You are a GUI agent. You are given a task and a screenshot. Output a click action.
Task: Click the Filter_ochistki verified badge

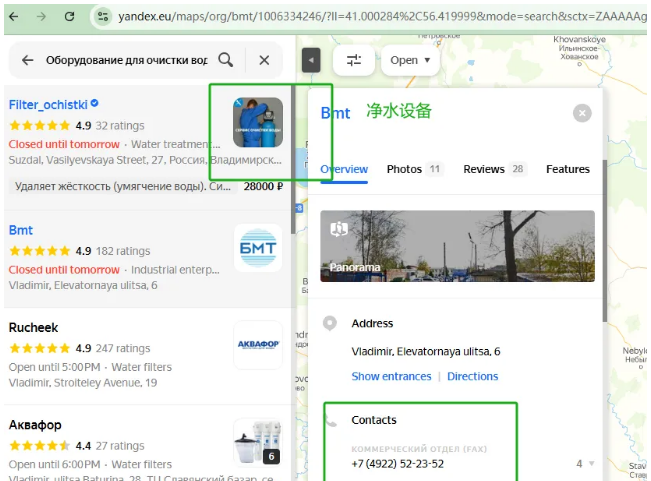(95, 103)
